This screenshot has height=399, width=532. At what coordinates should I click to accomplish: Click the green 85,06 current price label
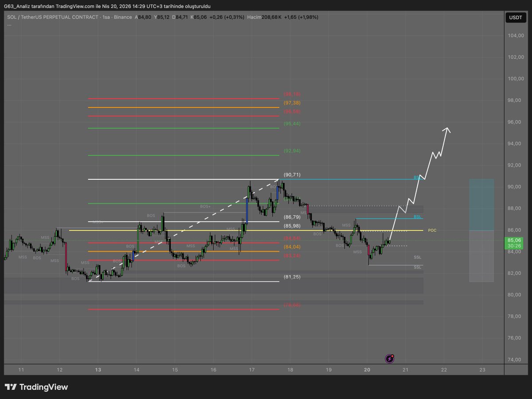tap(515, 243)
